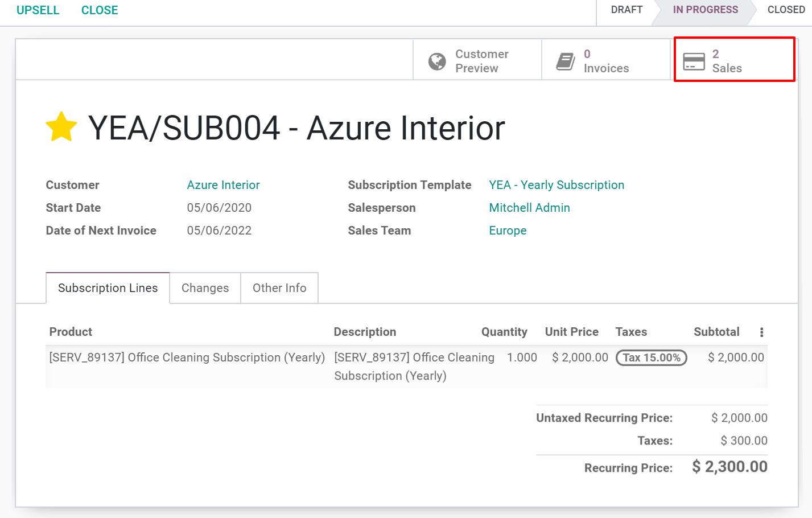812x518 pixels.
Task: Open the Azure Interior customer link
Action: [223, 185]
